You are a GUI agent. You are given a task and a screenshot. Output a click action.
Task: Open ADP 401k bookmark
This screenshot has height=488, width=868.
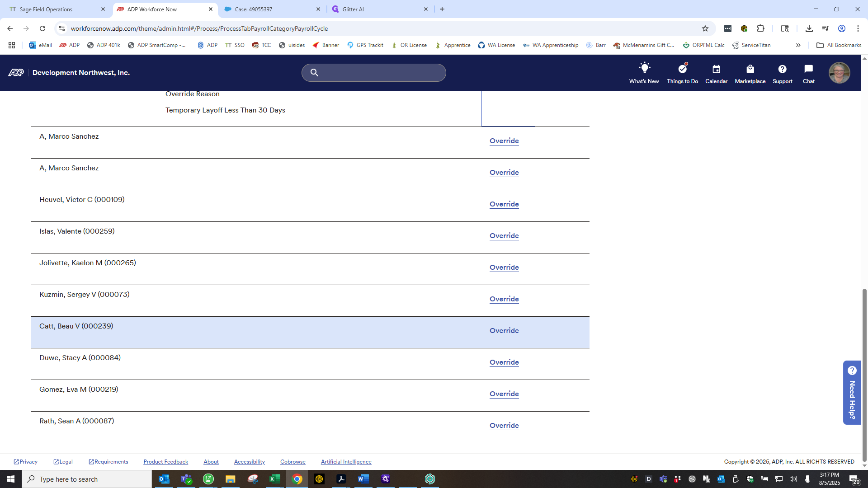[x=104, y=45]
